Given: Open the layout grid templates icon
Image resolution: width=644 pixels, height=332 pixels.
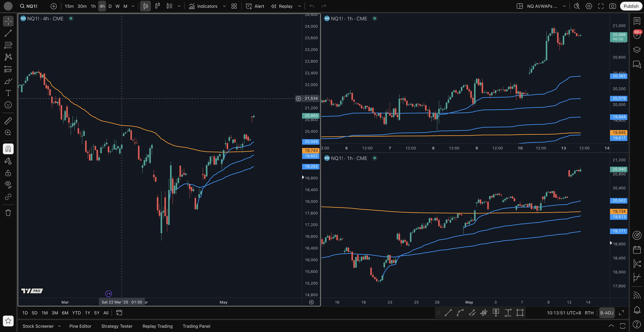Looking at the screenshot, I should pyautogui.click(x=234, y=6).
